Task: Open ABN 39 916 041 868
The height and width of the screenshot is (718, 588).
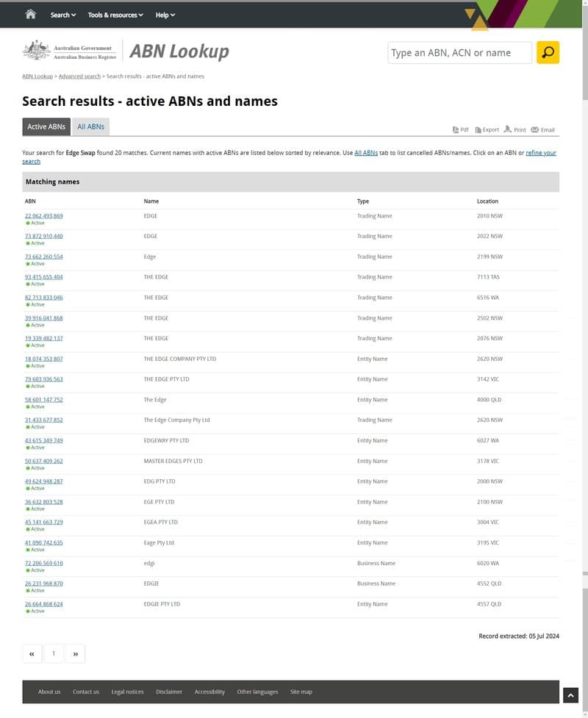Action: 44,318
